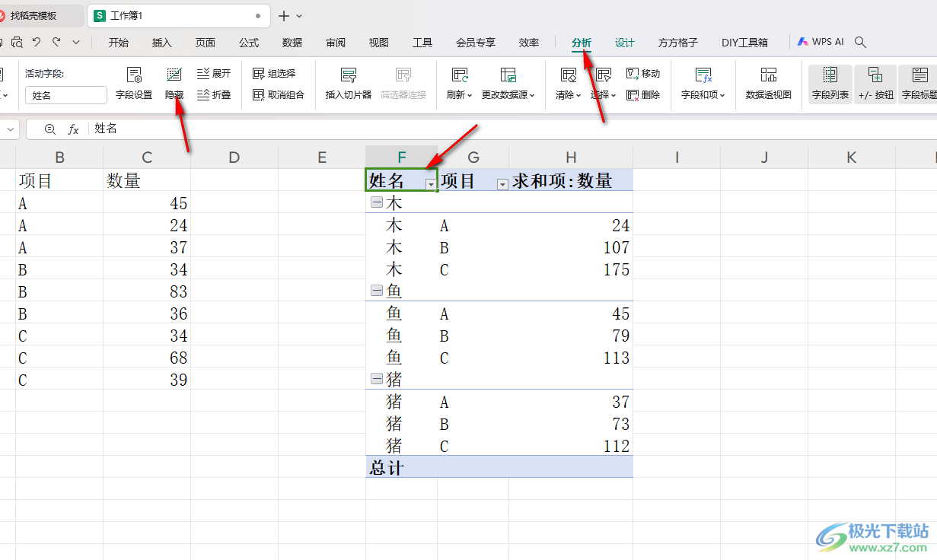
Task: Open WPS AI
Action: click(821, 43)
